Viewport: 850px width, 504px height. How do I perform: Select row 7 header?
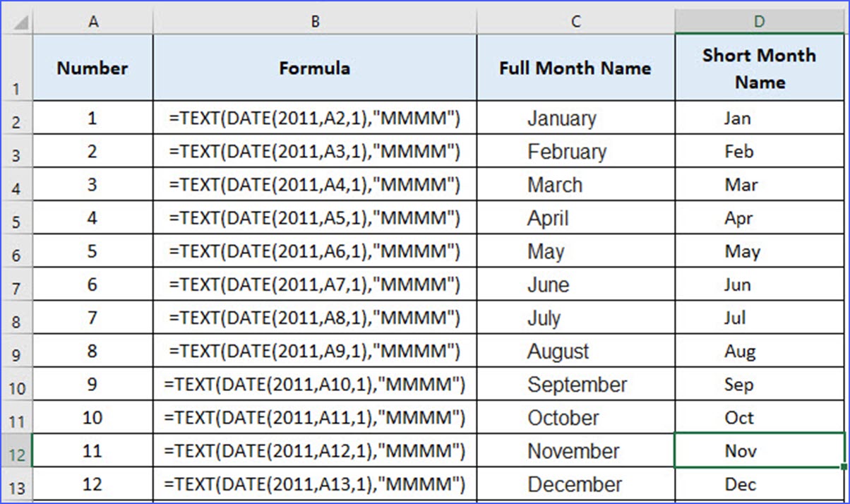(x=16, y=285)
